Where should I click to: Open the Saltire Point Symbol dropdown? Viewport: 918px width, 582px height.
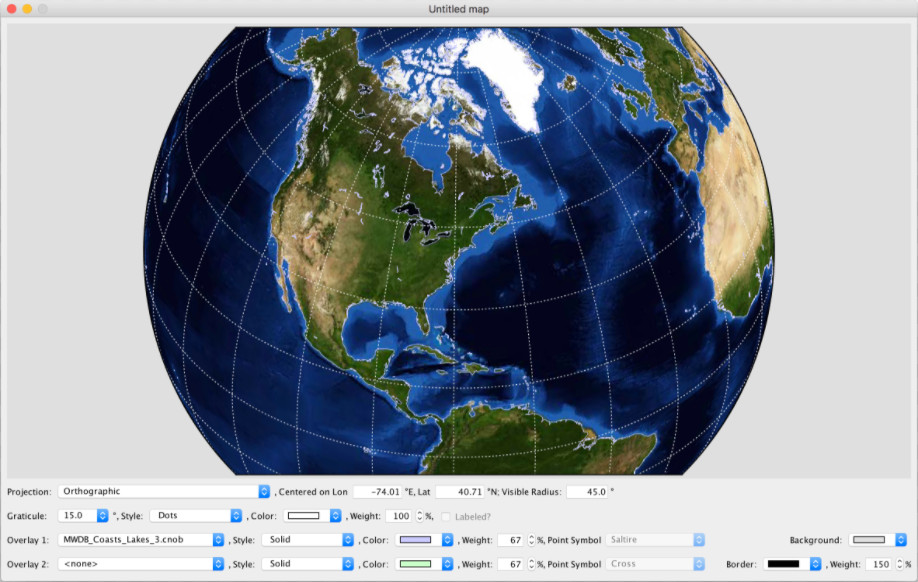(x=655, y=540)
